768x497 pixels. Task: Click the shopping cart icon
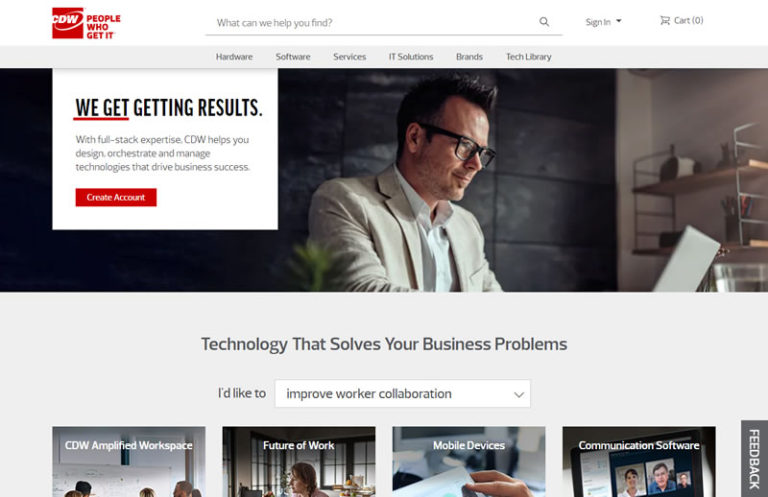click(x=665, y=20)
